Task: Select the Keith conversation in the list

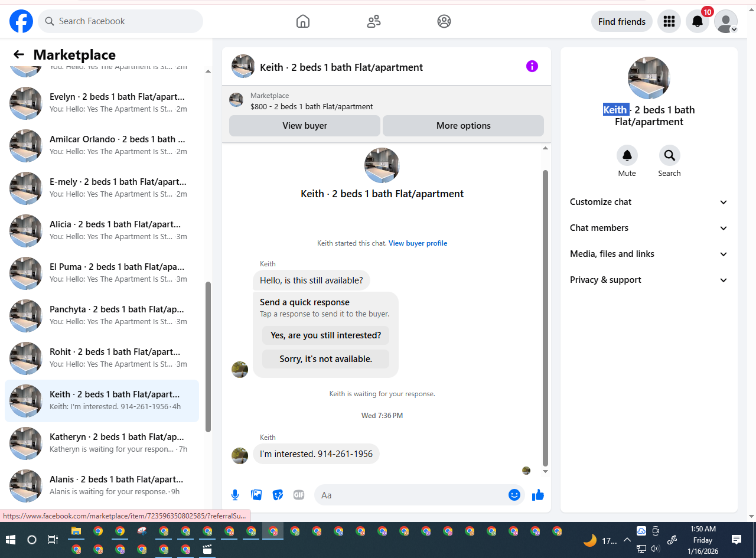Action: point(102,400)
